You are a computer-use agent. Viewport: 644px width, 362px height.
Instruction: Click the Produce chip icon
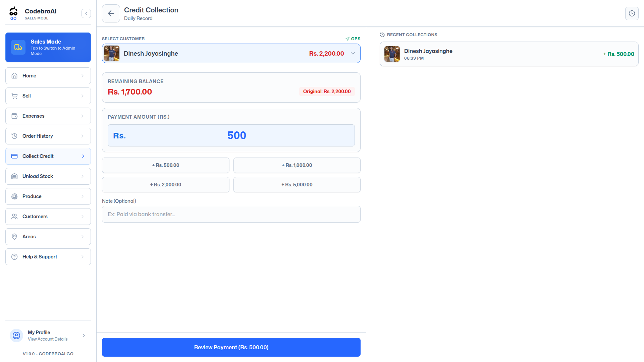14,196
